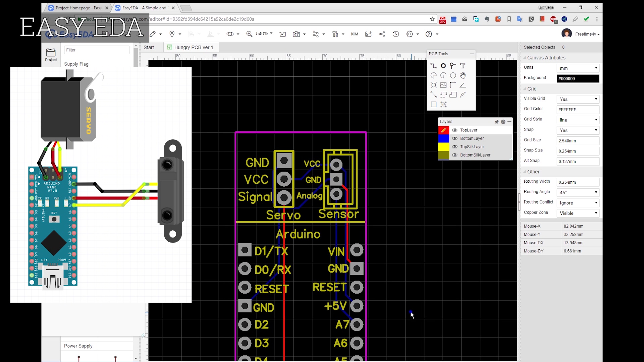Toggle visibility of TopSilkLayer
This screenshot has height=362, width=644.
pyautogui.click(x=455, y=147)
